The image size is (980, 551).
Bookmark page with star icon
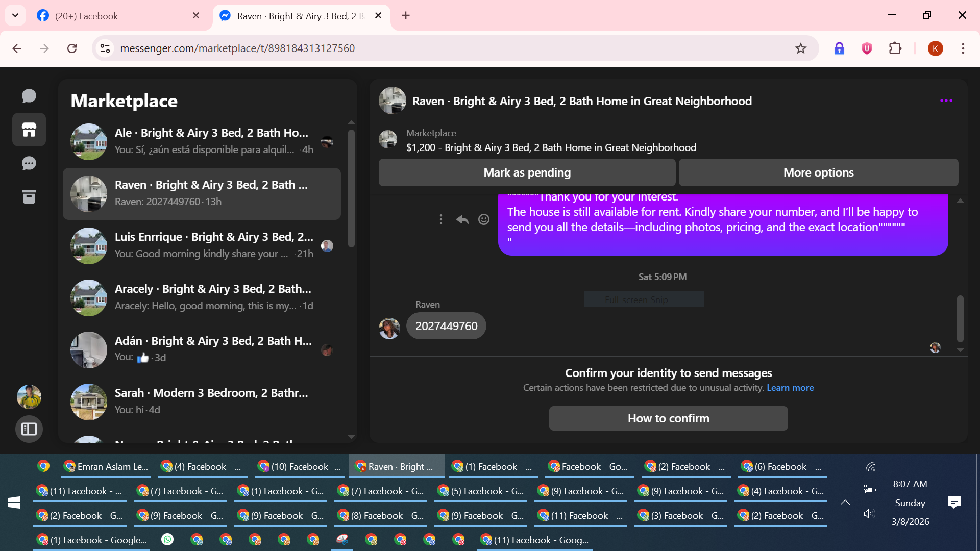click(800, 48)
